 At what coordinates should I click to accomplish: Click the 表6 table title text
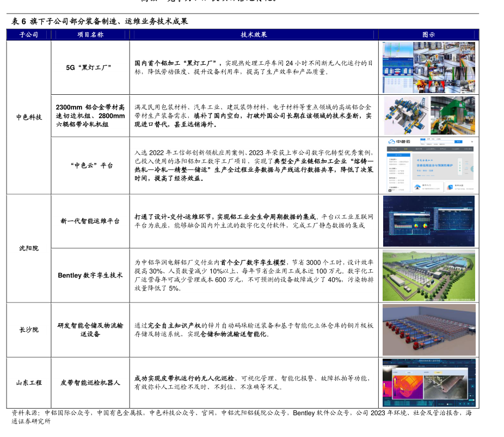point(100,21)
